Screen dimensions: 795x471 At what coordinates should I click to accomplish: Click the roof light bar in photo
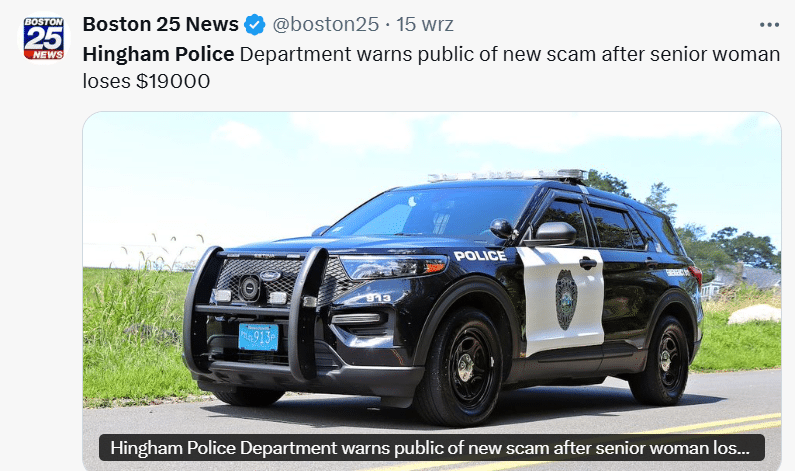coord(507,175)
